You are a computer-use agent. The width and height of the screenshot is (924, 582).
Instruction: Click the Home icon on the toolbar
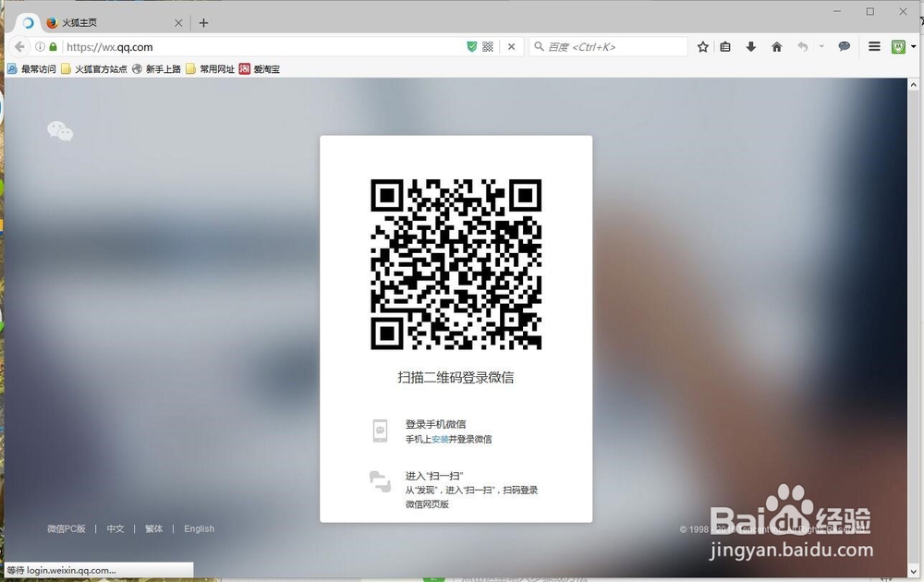[776, 46]
